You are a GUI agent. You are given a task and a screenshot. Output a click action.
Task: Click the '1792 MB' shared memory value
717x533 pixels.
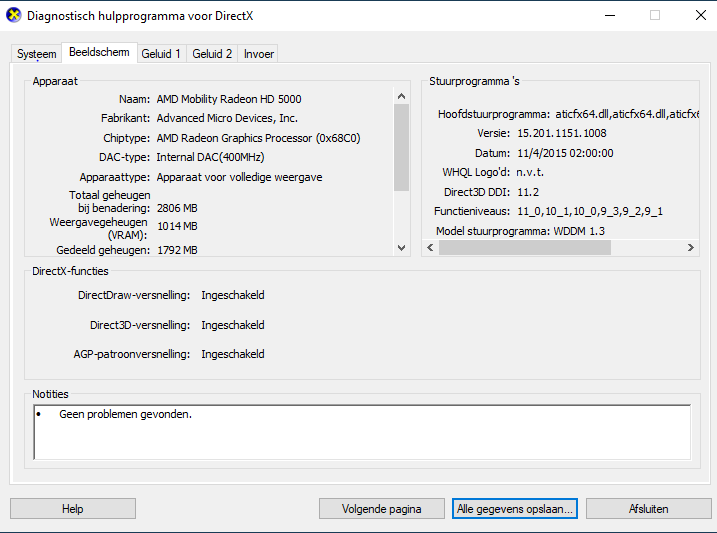click(x=177, y=251)
